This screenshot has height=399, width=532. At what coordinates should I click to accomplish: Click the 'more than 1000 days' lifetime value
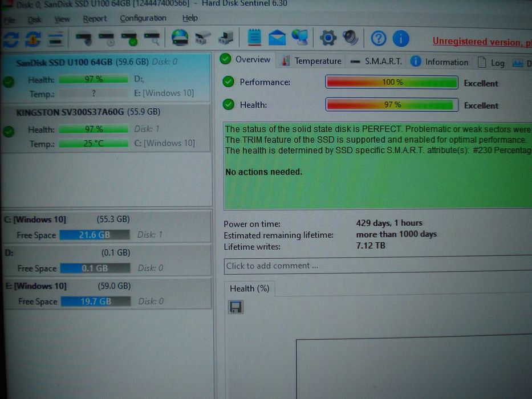point(396,234)
